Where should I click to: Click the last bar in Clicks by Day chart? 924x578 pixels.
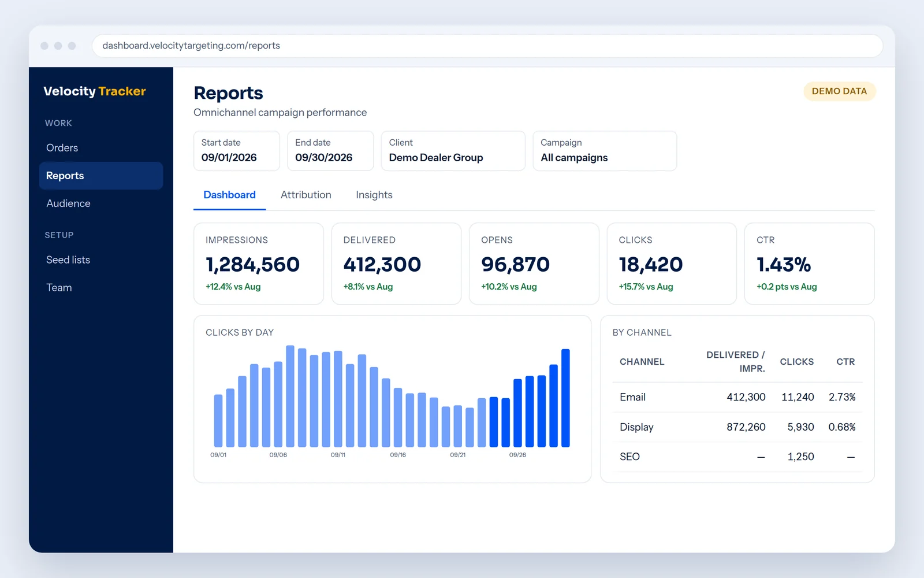tap(566, 398)
